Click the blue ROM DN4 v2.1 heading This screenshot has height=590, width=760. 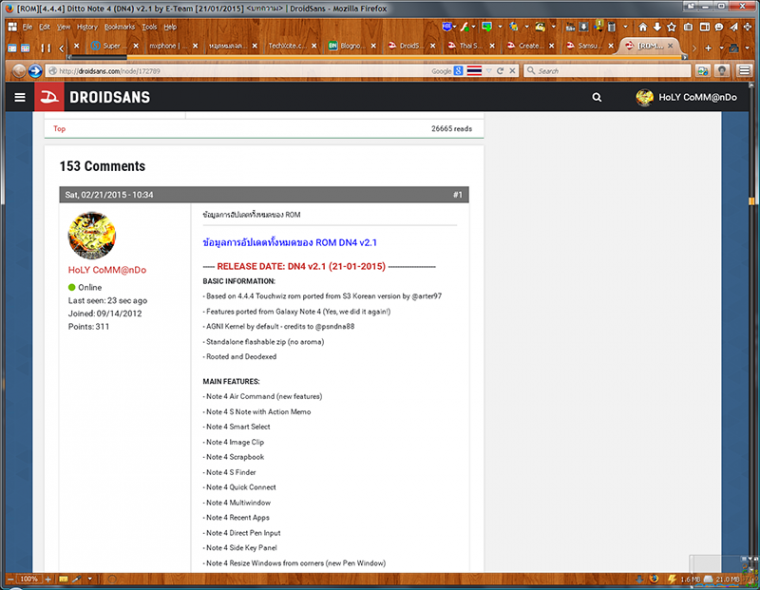[289, 242]
